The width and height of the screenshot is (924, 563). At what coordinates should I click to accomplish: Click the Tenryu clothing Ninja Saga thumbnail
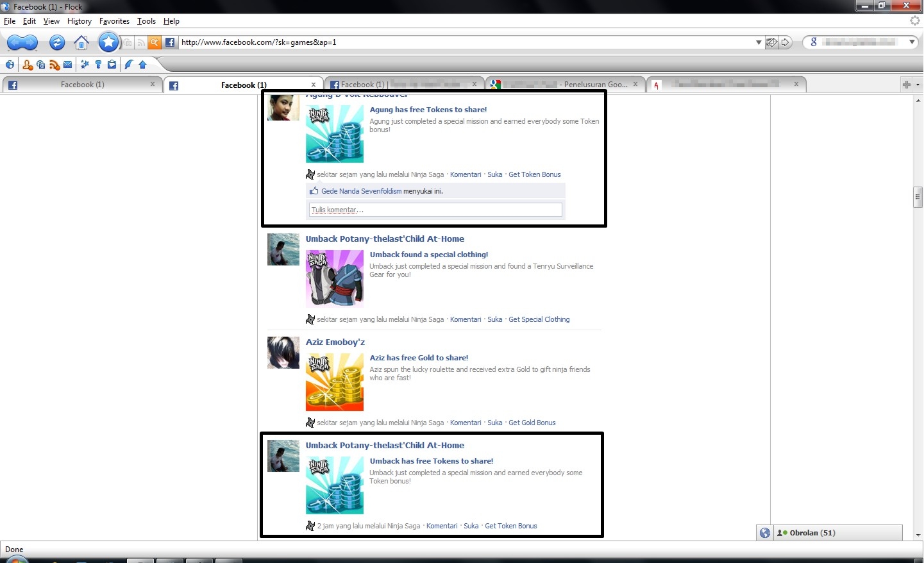pos(334,279)
